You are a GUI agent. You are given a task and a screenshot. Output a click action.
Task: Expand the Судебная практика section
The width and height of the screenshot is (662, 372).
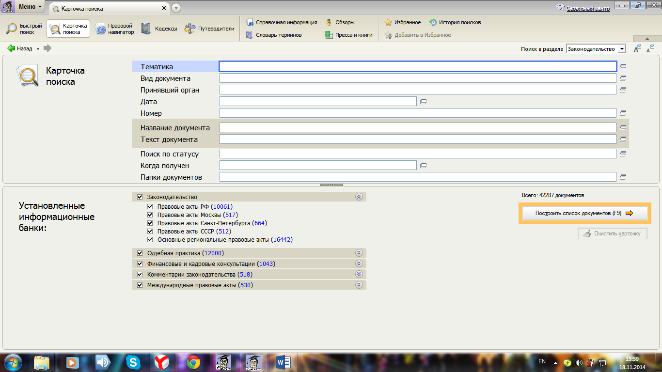coord(358,253)
